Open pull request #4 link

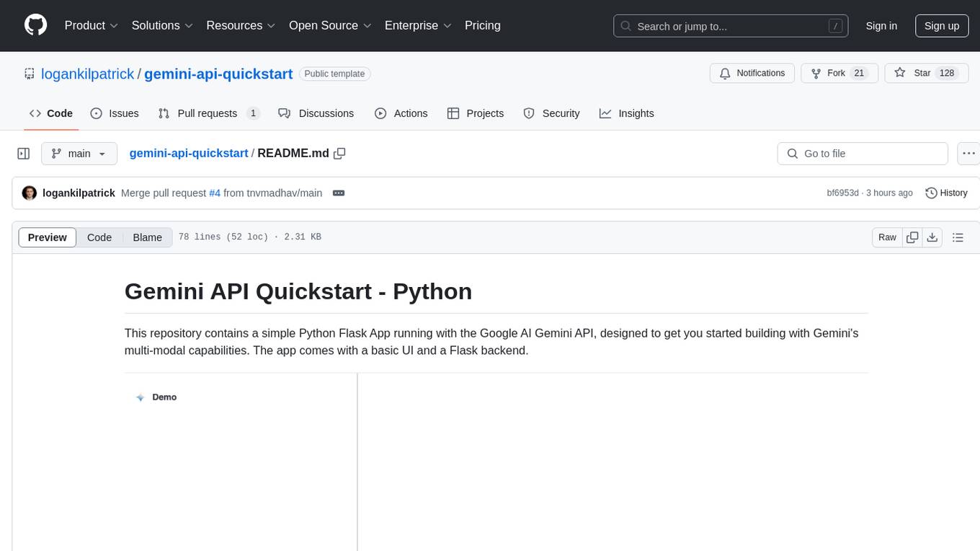click(215, 193)
